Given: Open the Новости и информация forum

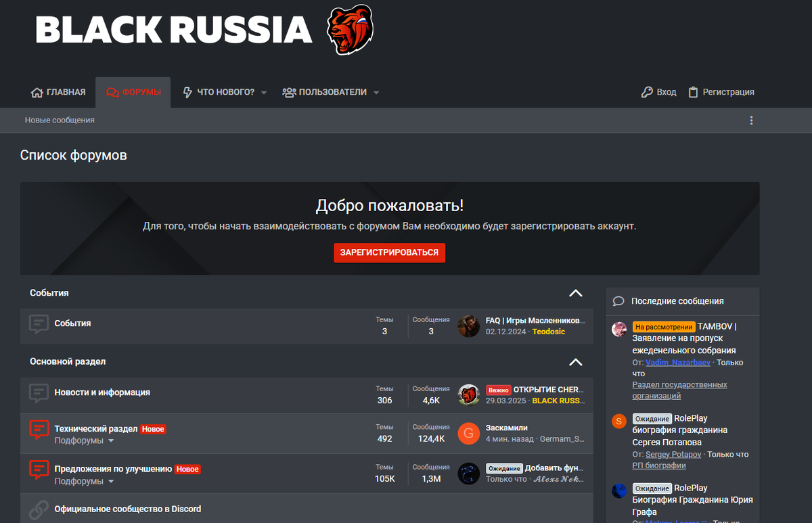Looking at the screenshot, I should click(102, 392).
